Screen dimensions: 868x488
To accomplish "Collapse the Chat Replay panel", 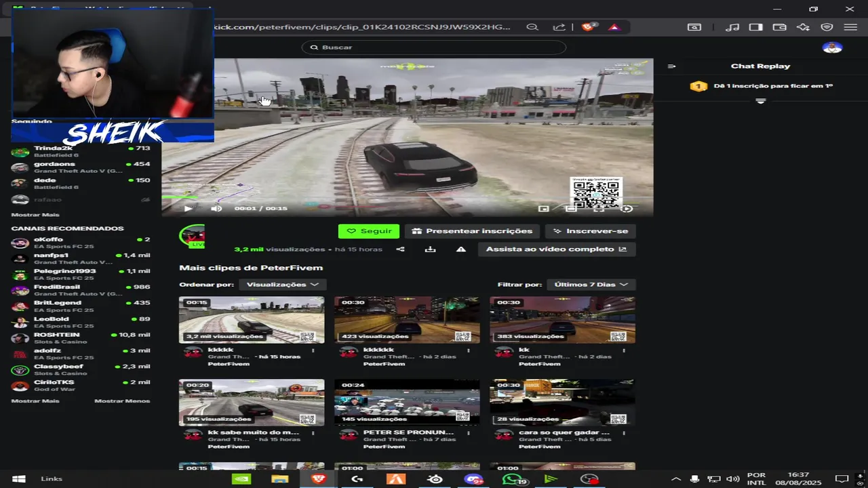I will coord(671,66).
